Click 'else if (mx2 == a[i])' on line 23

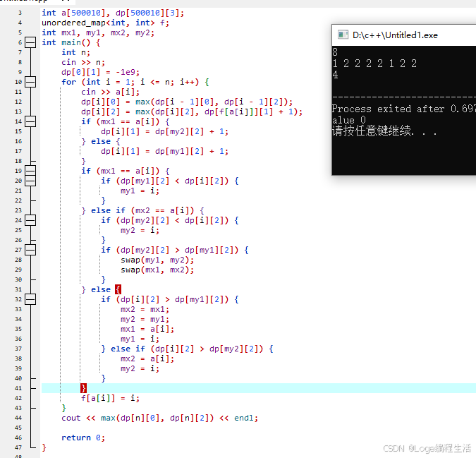coord(142,210)
